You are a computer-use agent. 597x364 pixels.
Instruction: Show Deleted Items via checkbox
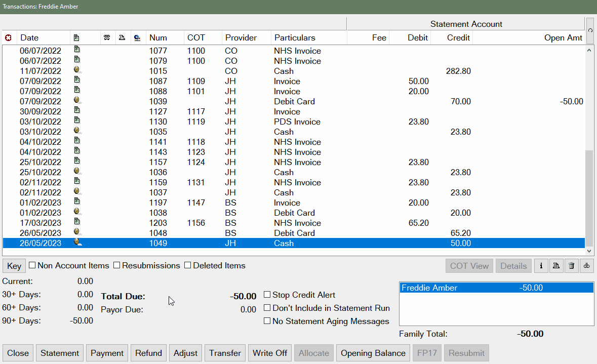click(x=188, y=265)
